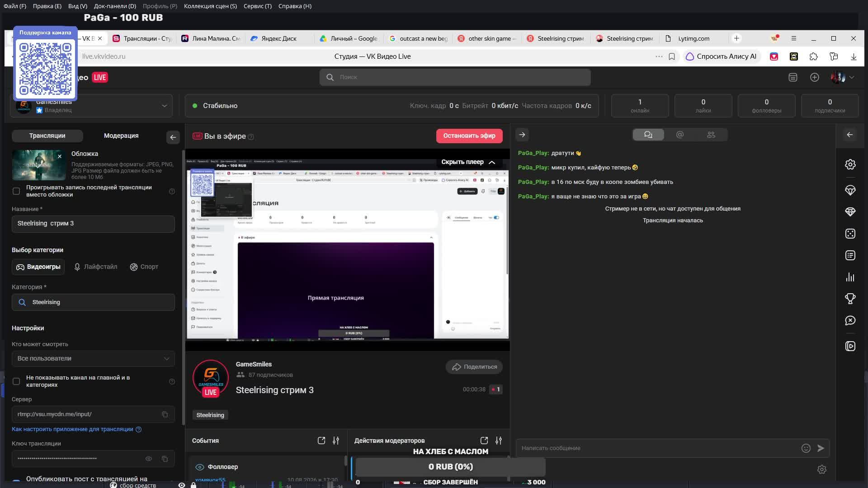Collapse the chat panel with the arrow icon
The image size is (868, 488).
pos(522,135)
